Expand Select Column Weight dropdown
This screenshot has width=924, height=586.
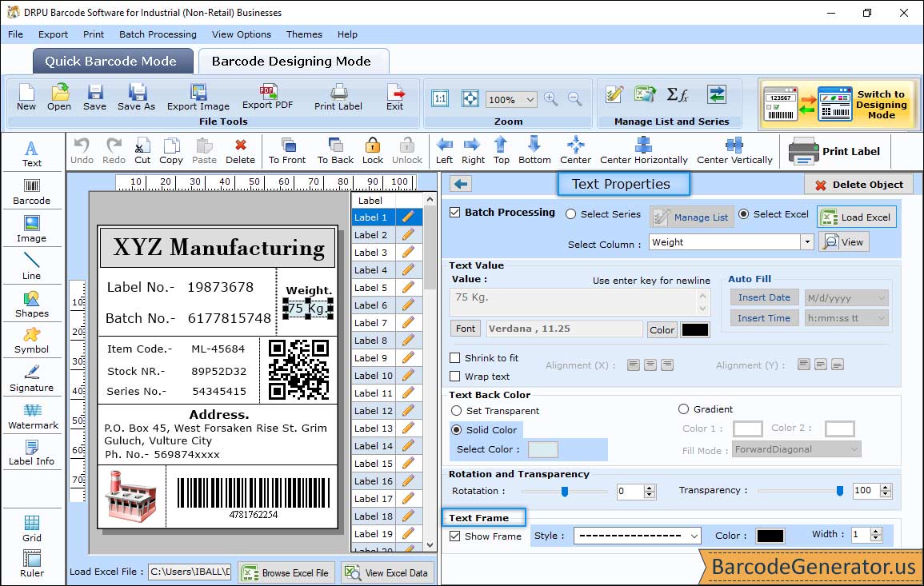coord(806,242)
